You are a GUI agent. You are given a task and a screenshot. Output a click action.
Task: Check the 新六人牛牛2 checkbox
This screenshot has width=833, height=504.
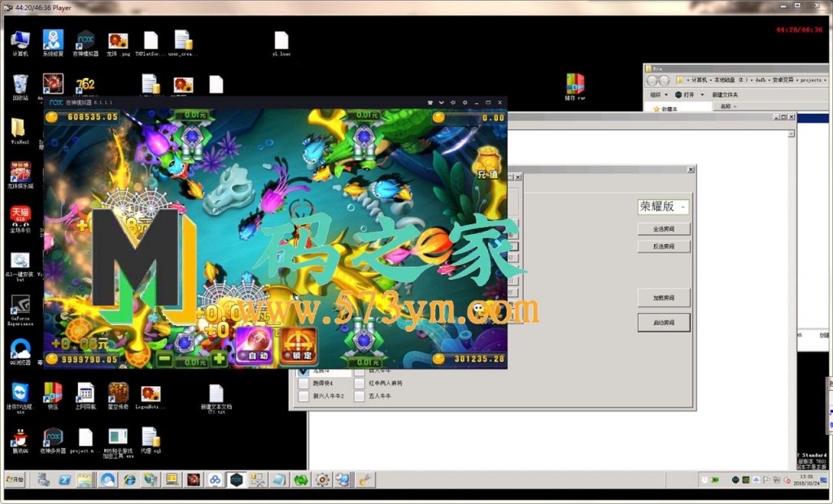pyautogui.click(x=303, y=396)
